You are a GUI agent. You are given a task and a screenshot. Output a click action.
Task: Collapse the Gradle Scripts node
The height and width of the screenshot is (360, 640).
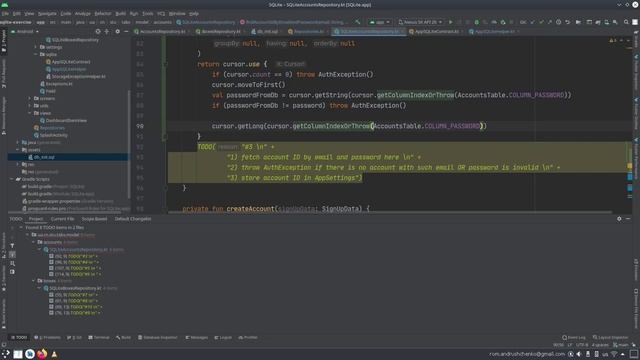click(12, 179)
